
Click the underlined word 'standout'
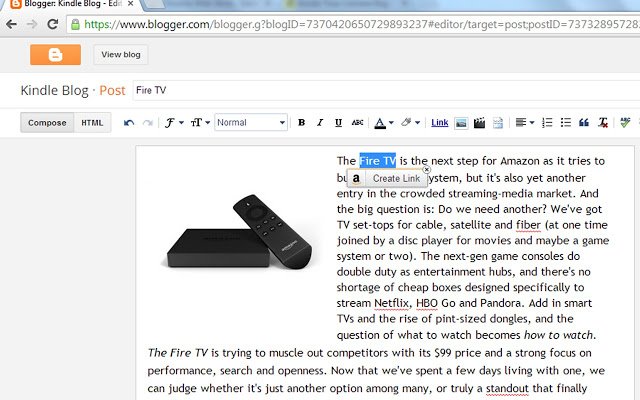[505, 388]
